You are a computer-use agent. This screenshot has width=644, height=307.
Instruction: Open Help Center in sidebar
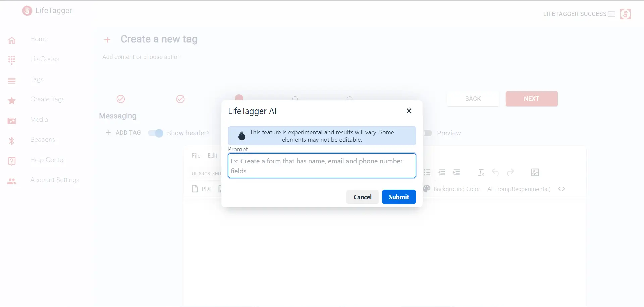pos(48,160)
